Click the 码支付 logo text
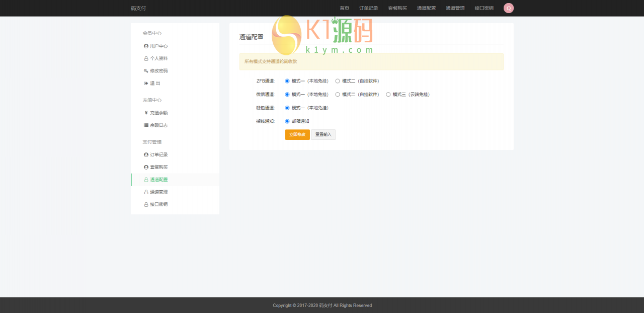This screenshot has width=644, height=313. tap(139, 8)
